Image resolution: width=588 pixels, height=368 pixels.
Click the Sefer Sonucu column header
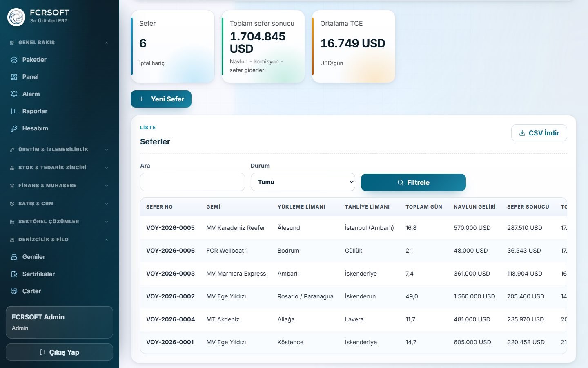(528, 207)
